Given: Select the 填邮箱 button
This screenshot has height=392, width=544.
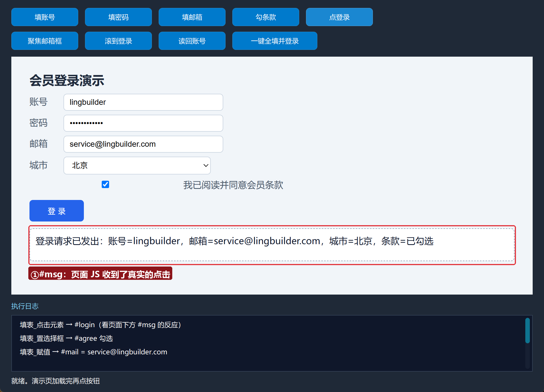Looking at the screenshot, I should (192, 17).
